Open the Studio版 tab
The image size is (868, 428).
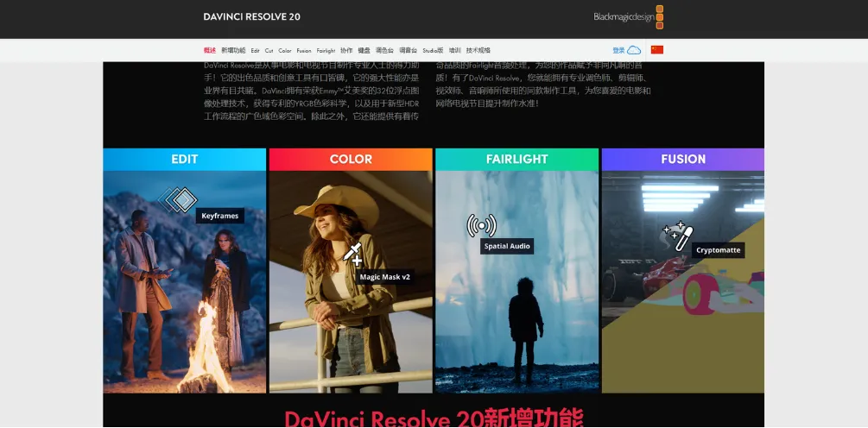(x=433, y=50)
